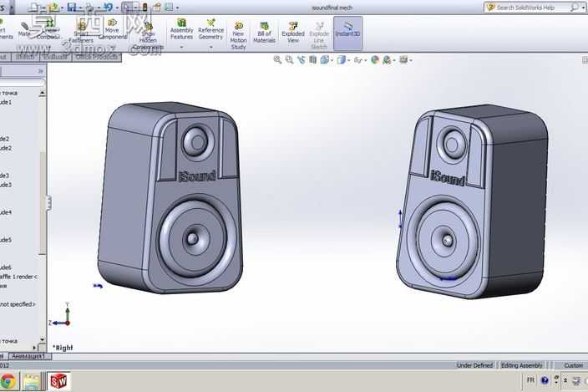Viewport: 588px width, 392px height.
Task: Click the Under Defined status text
Action: pyautogui.click(x=474, y=365)
